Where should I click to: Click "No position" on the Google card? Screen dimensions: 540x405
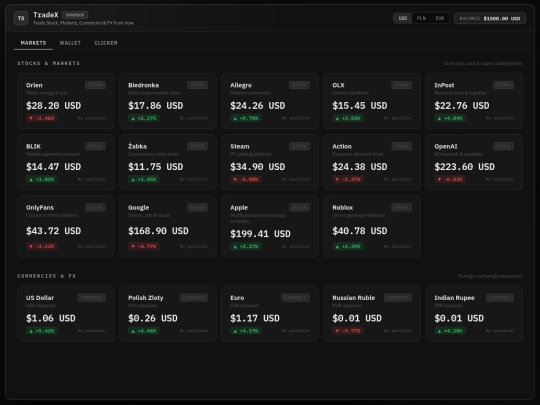[194, 246]
